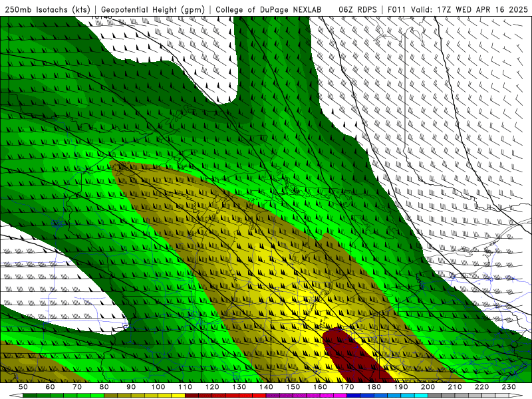Click the '80' label on the color scale

[104, 387]
